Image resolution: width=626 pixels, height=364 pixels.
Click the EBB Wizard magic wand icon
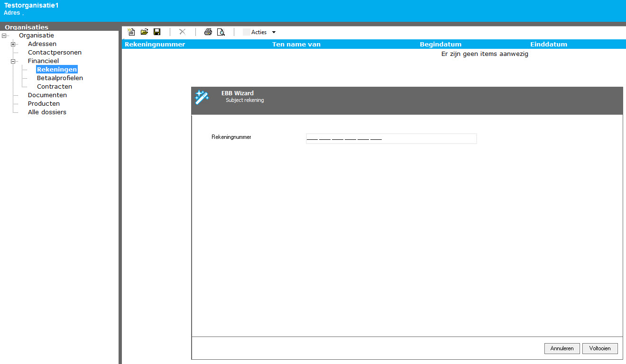[x=202, y=97]
